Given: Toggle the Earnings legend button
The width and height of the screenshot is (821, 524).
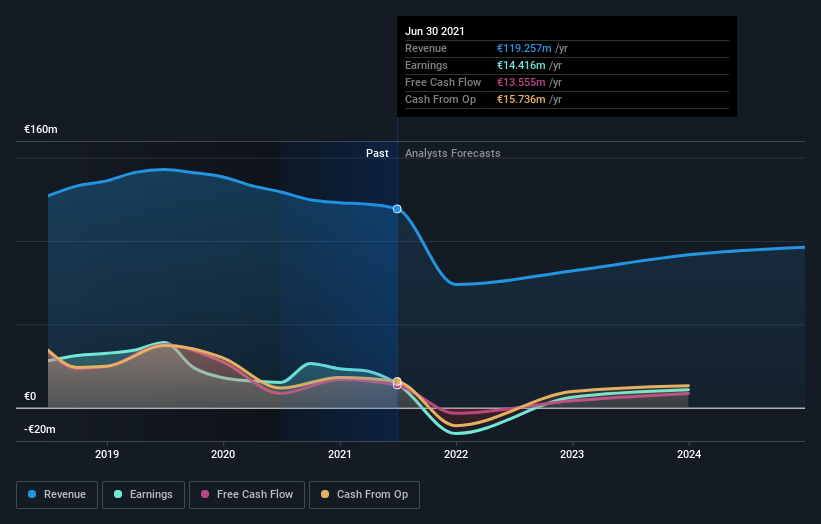Looking at the screenshot, I should click(143, 495).
